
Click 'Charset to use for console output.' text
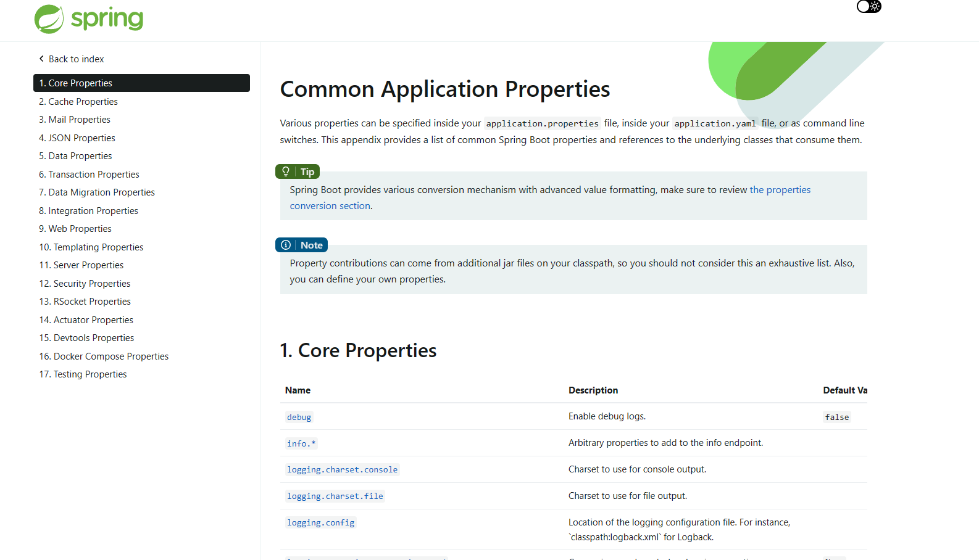pos(637,469)
